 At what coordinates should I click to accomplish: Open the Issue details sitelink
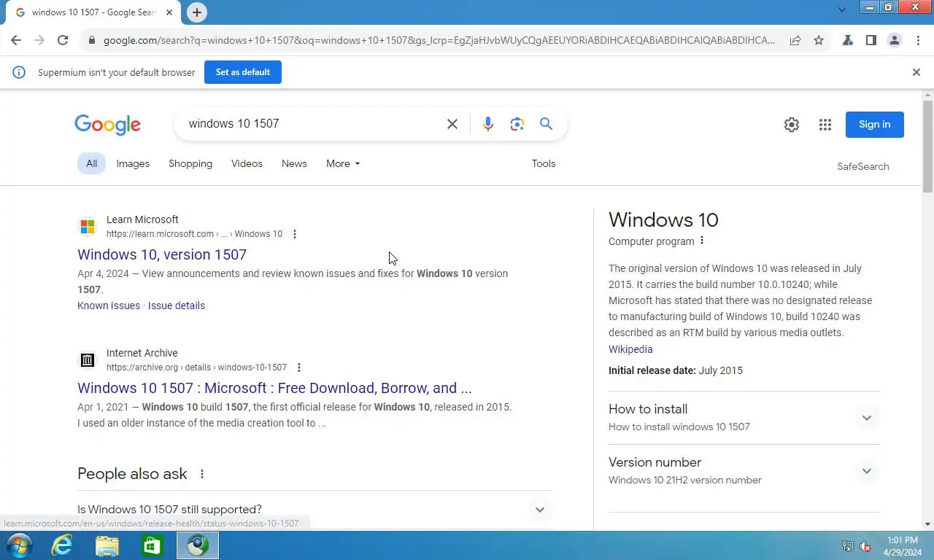pyautogui.click(x=177, y=306)
